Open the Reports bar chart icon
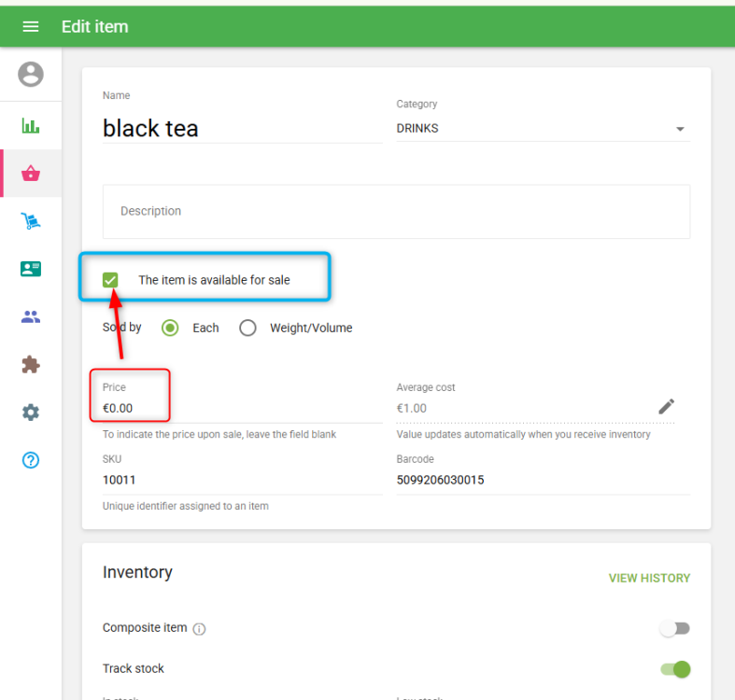This screenshot has height=700, width=735. coord(31,126)
